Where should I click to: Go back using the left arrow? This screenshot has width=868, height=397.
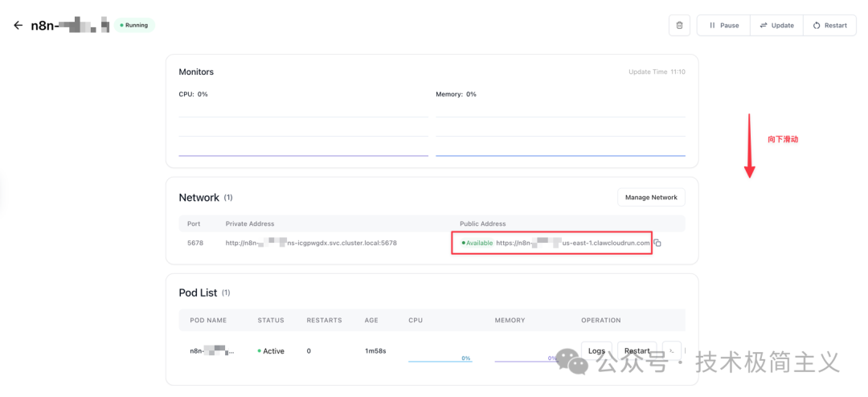[x=18, y=25]
